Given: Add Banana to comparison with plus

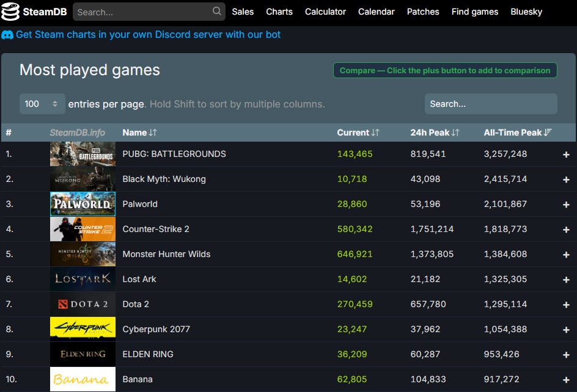Looking at the screenshot, I should point(566,380).
